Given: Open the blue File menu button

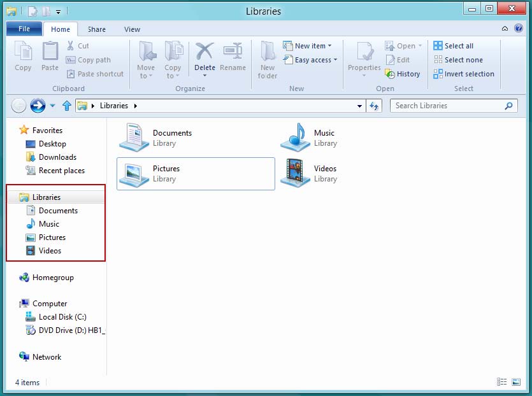Looking at the screenshot, I should (24, 29).
